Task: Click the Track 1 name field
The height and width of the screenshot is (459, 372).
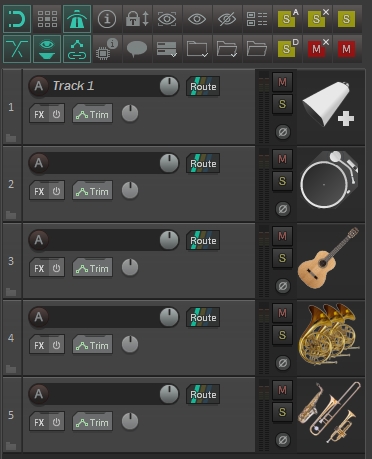Action: click(x=104, y=86)
